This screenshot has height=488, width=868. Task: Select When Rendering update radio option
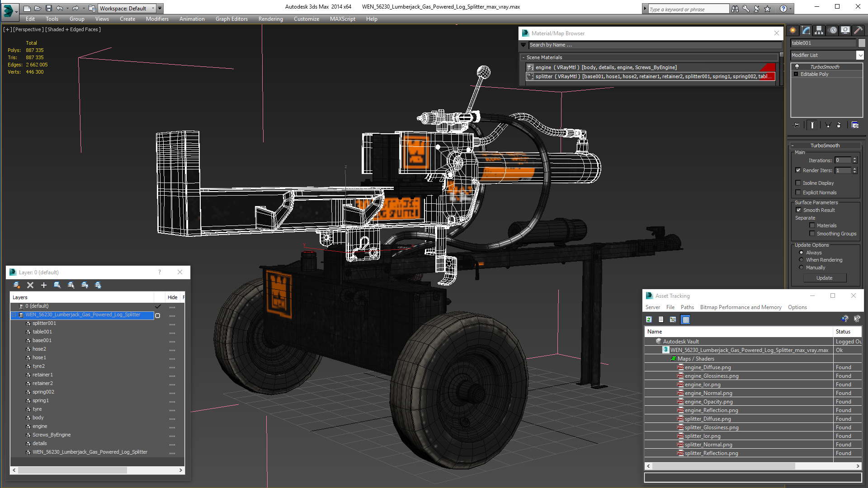pos(801,260)
